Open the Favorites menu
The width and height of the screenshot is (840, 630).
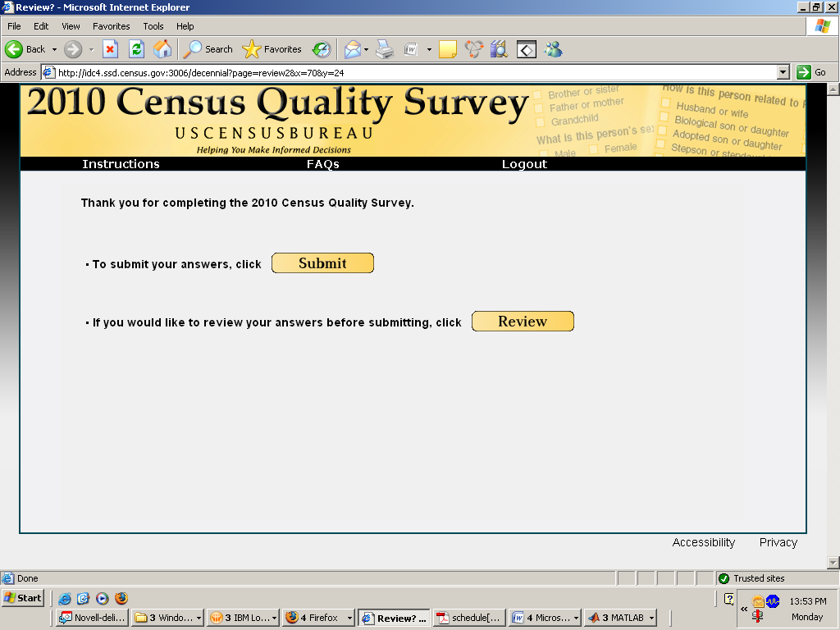pos(112,26)
